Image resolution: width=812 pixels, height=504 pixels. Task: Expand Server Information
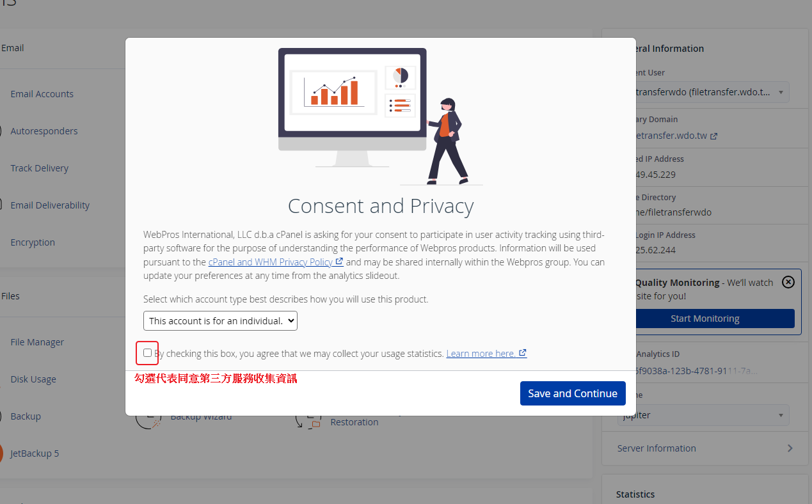pyautogui.click(x=705, y=448)
